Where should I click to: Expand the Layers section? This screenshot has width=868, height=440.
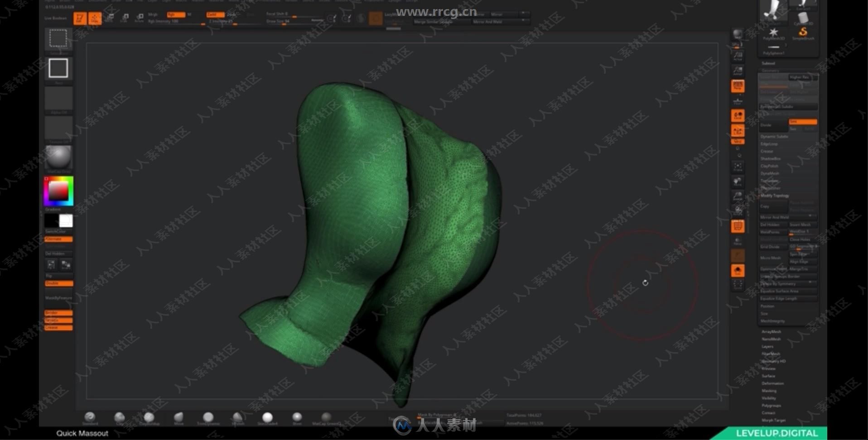767,347
